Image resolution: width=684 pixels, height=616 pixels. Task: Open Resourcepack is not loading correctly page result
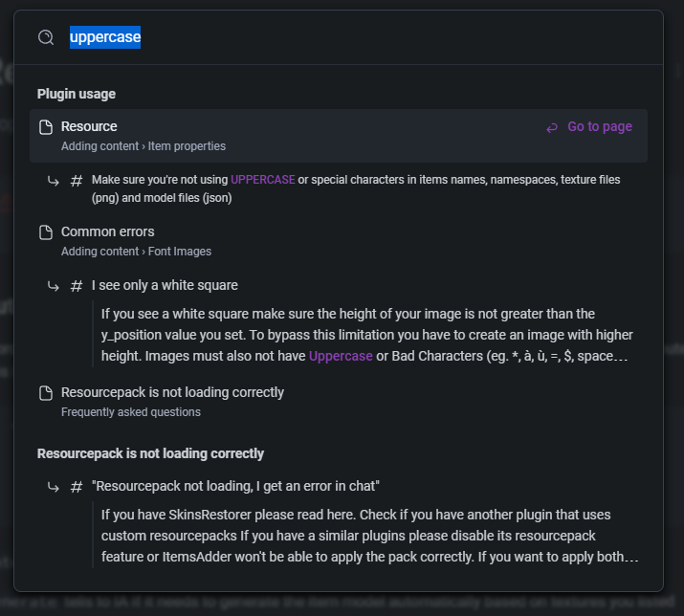pyautogui.click(x=172, y=392)
